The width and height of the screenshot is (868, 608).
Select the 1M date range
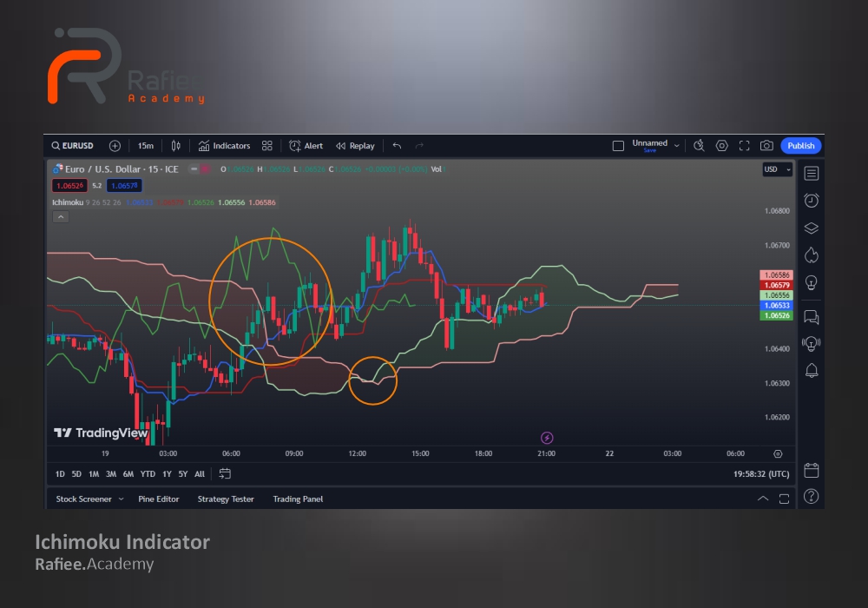94,474
